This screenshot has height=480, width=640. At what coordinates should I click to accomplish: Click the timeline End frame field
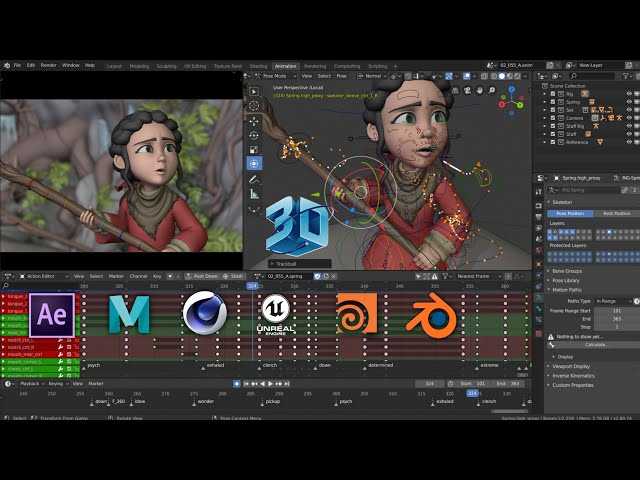click(x=508, y=384)
